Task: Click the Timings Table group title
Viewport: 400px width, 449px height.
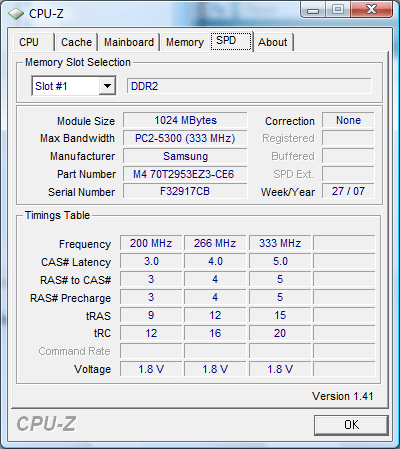Action: (57, 215)
